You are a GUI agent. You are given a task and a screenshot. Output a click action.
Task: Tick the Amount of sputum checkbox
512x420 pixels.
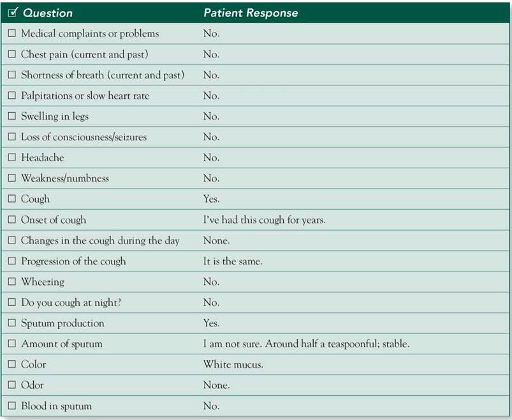pyautogui.click(x=11, y=344)
